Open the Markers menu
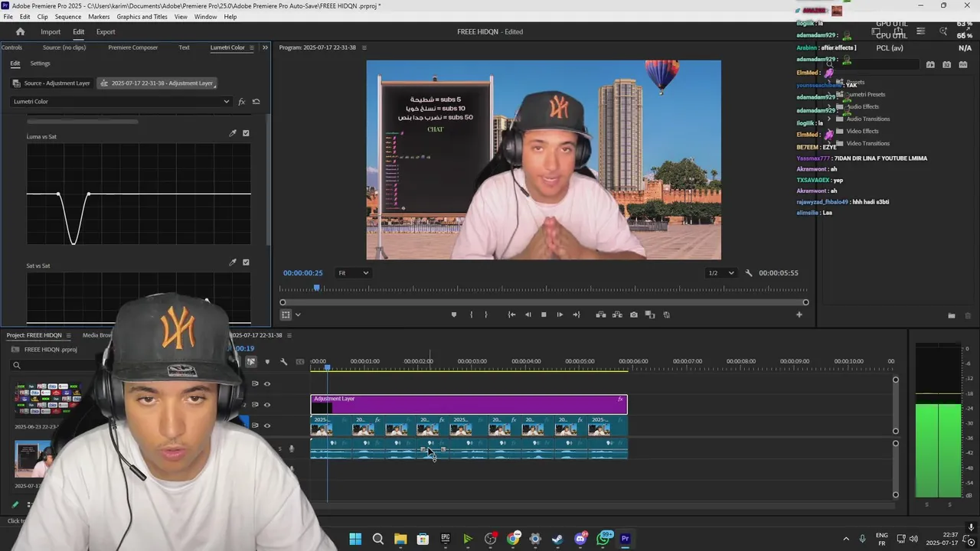 (x=99, y=17)
